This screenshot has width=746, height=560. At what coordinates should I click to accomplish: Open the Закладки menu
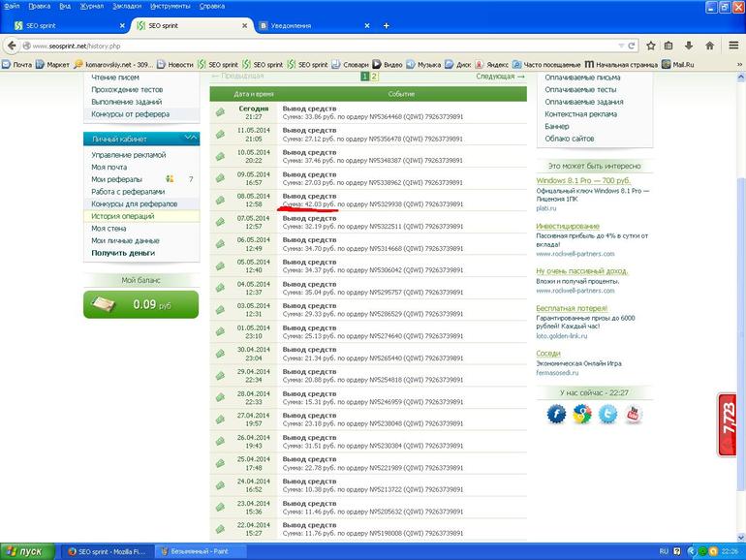click(x=126, y=6)
